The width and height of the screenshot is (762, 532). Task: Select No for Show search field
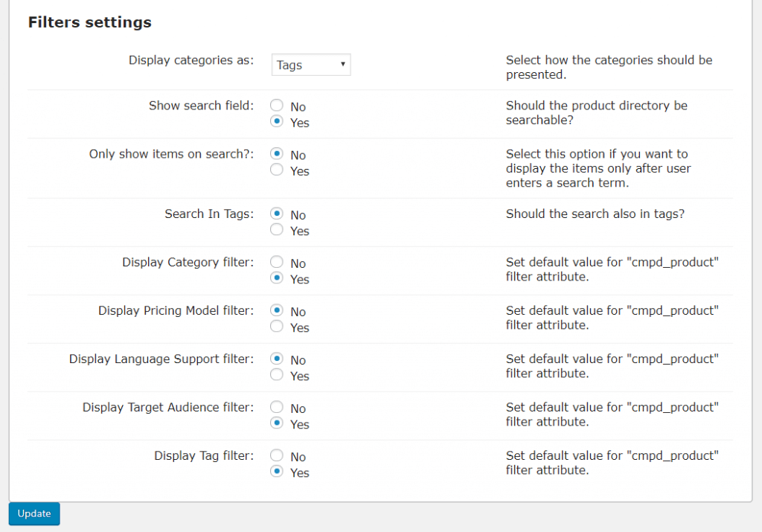pos(277,106)
